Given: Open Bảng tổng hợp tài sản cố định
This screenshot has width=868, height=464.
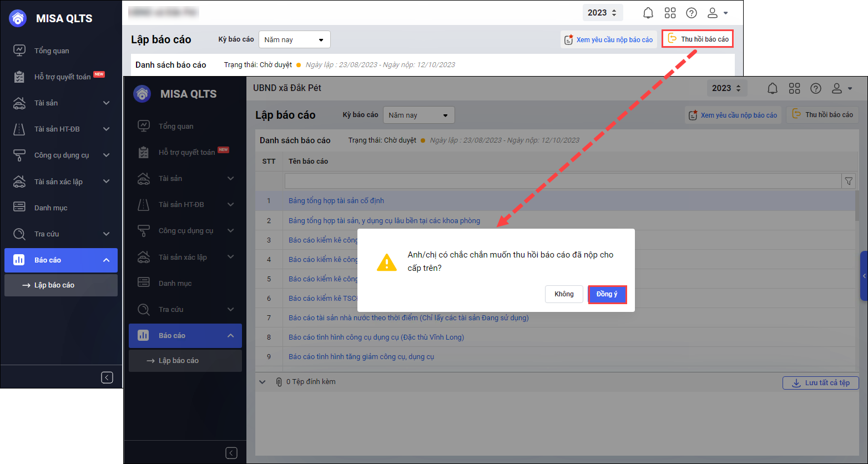Looking at the screenshot, I should point(336,201).
